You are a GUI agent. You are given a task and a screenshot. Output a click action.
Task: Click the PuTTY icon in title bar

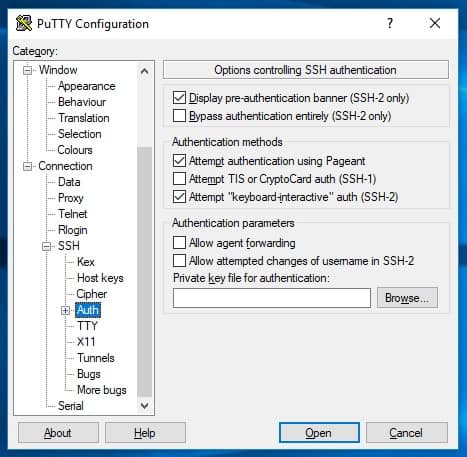pyautogui.click(x=24, y=23)
